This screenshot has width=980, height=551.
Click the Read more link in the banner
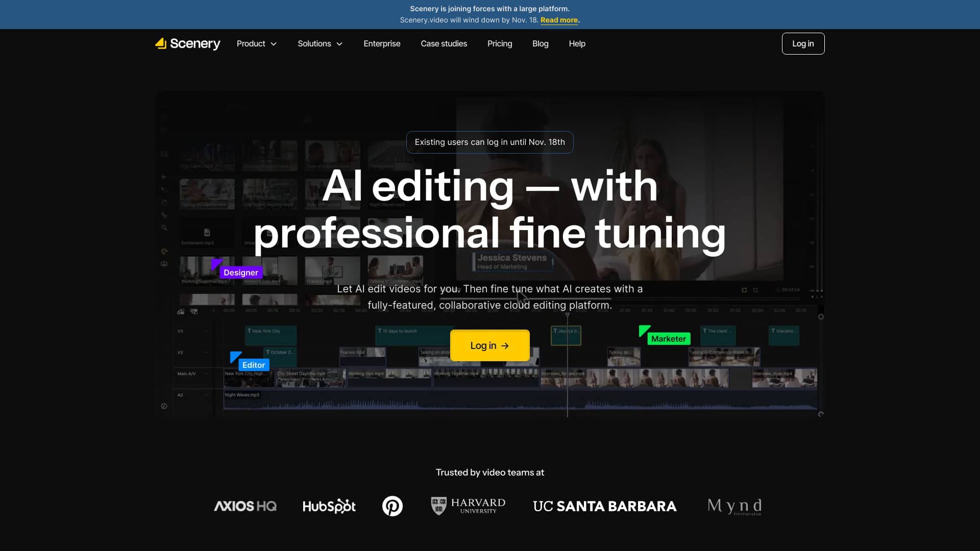pyautogui.click(x=558, y=20)
